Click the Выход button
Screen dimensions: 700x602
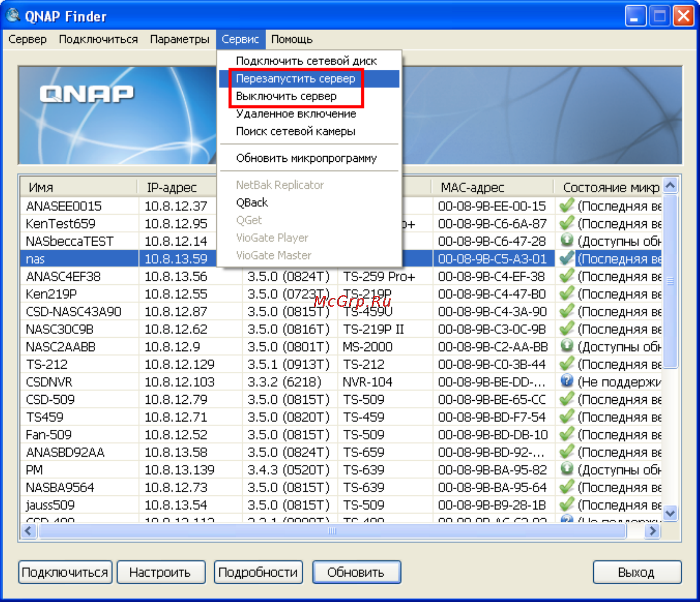point(637,572)
